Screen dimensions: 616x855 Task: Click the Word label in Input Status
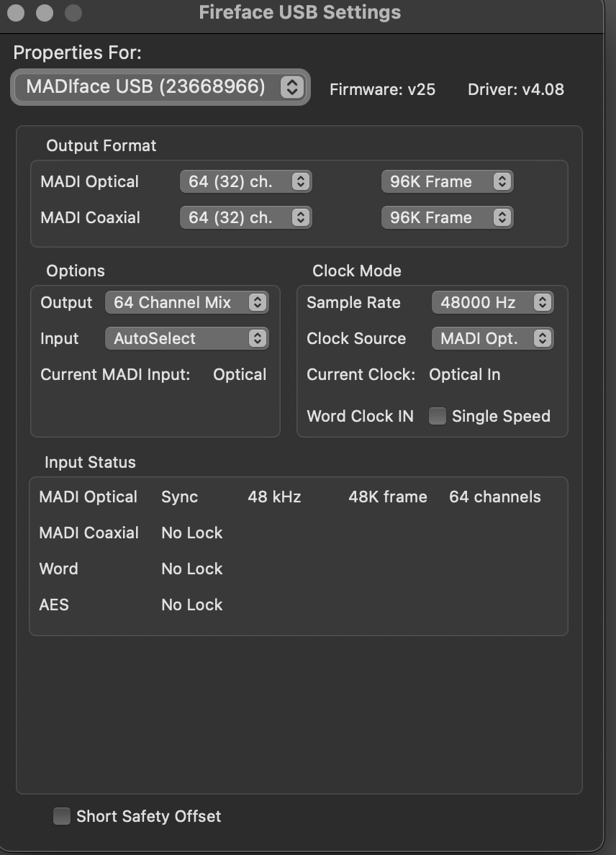coord(59,569)
